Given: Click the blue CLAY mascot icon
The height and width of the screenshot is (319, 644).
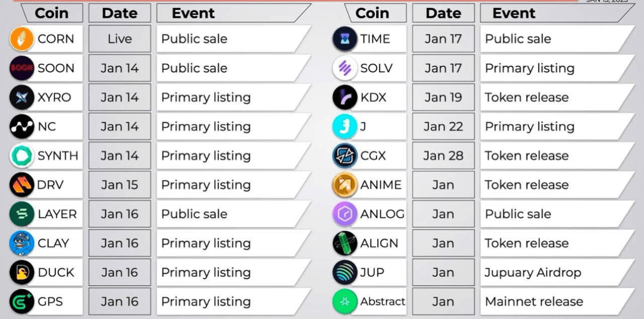Looking at the screenshot, I should pyautogui.click(x=22, y=243).
